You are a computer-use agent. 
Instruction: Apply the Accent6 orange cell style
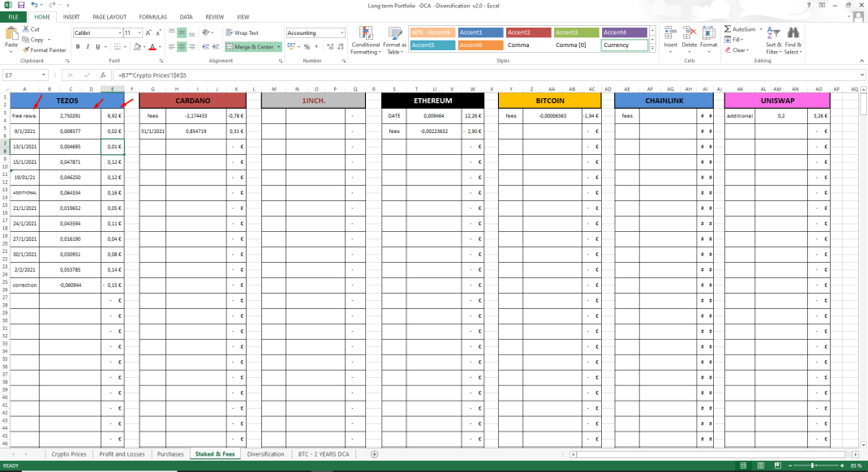click(x=480, y=45)
